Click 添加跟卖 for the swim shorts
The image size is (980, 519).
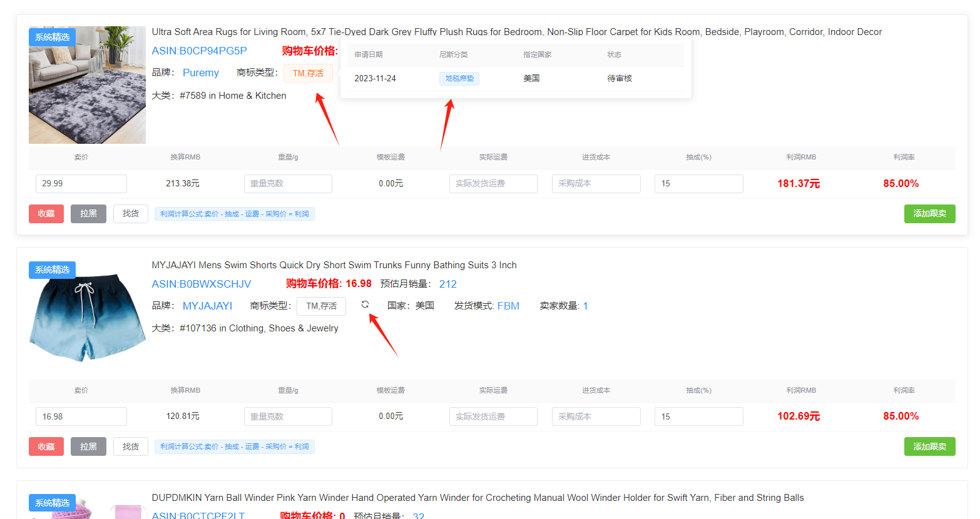(x=929, y=446)
